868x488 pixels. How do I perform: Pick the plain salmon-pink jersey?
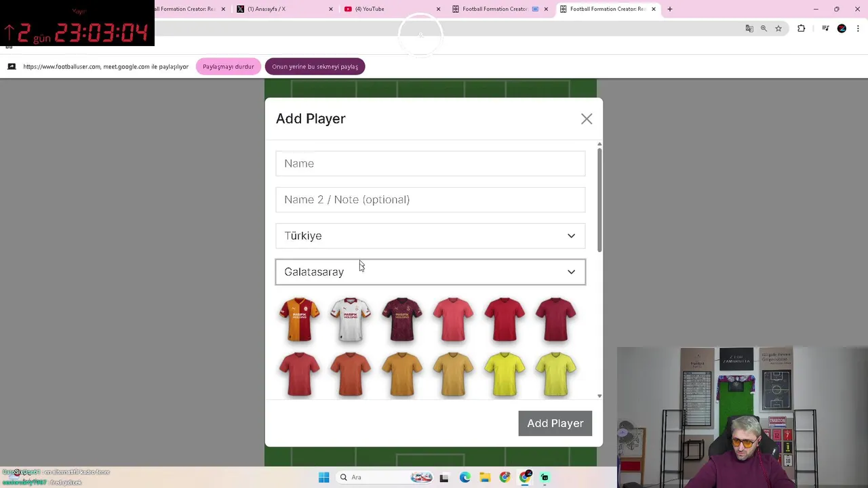pos(453,319)
